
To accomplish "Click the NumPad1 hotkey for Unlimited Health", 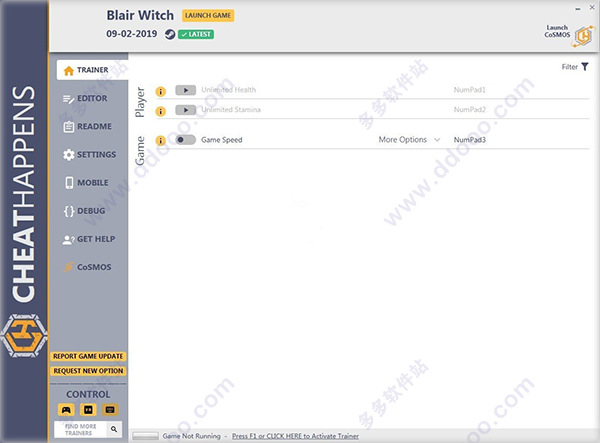I will [x=470, y=90].
